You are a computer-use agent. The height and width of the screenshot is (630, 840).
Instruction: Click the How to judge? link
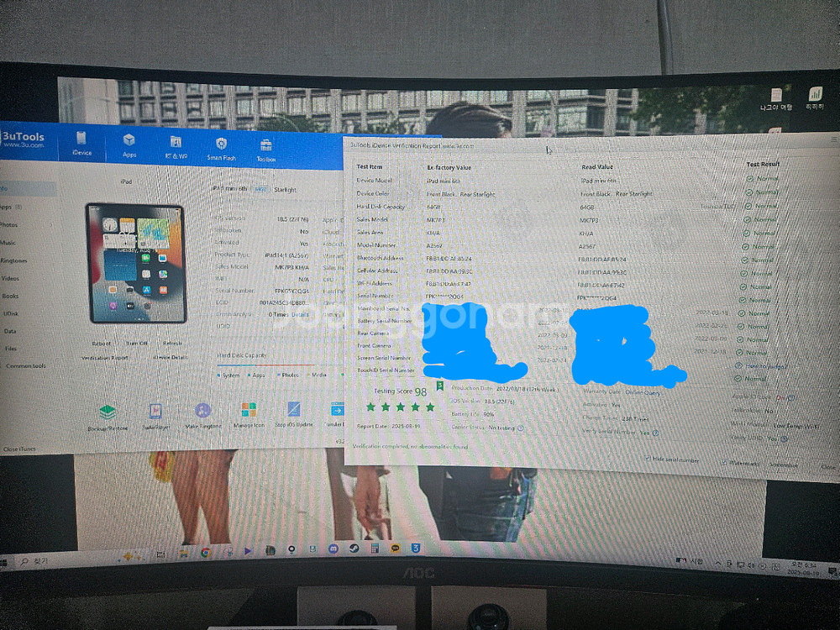click(766, 366)
